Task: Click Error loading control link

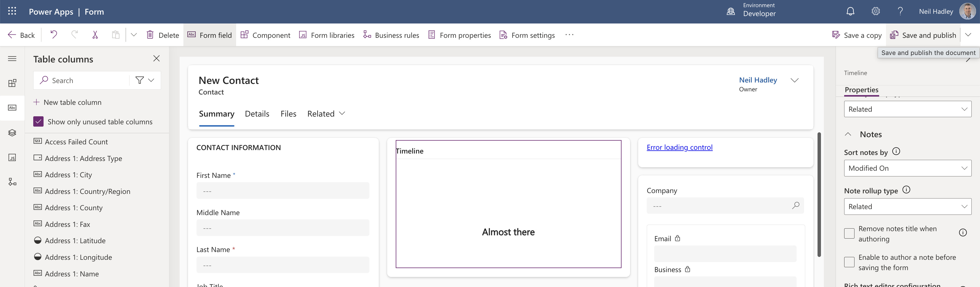Action: click(679, 148)
